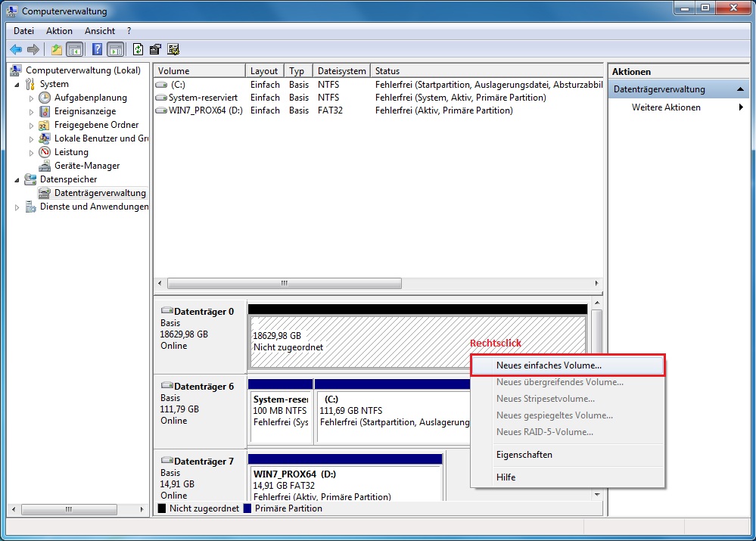This screenshot has height=541, width=756.
Task: Click the Leistung performance icon
Action: [45, 152]
